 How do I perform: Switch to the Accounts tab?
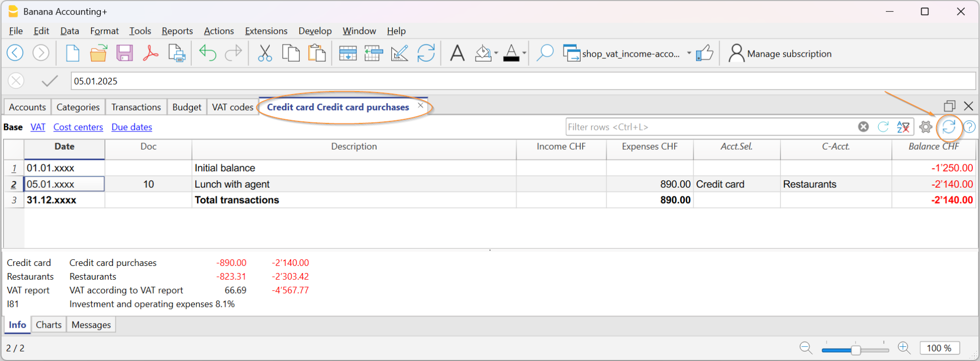(x=27, y=107)
